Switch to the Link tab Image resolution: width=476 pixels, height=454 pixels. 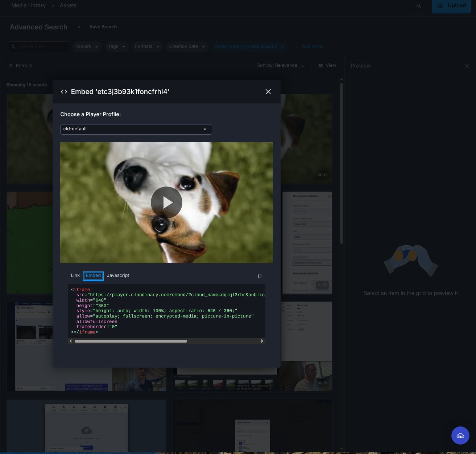pyautogui.click(x=75, y=275)
